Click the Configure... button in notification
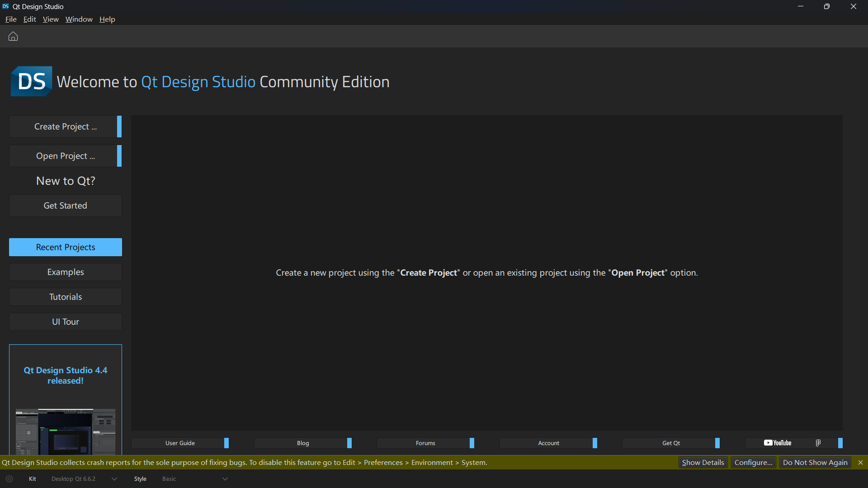Viewport: 868px width, 488px height. [753, 462]
